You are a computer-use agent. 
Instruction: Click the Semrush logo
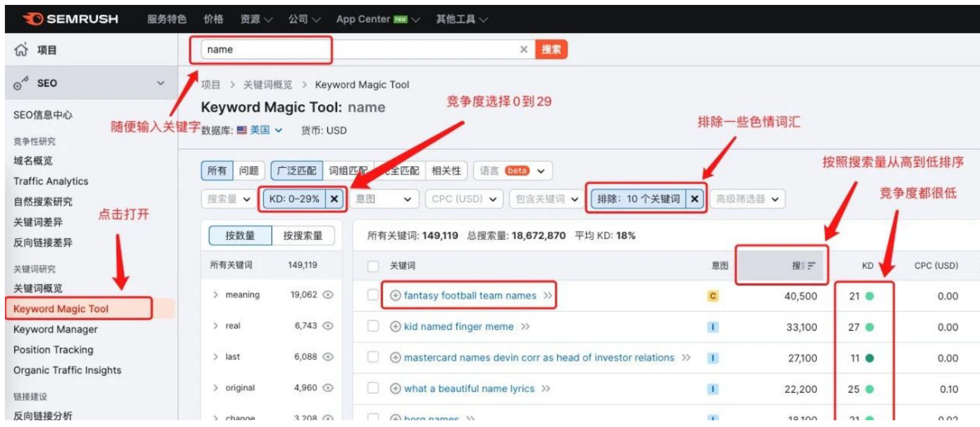click(70, 19)
